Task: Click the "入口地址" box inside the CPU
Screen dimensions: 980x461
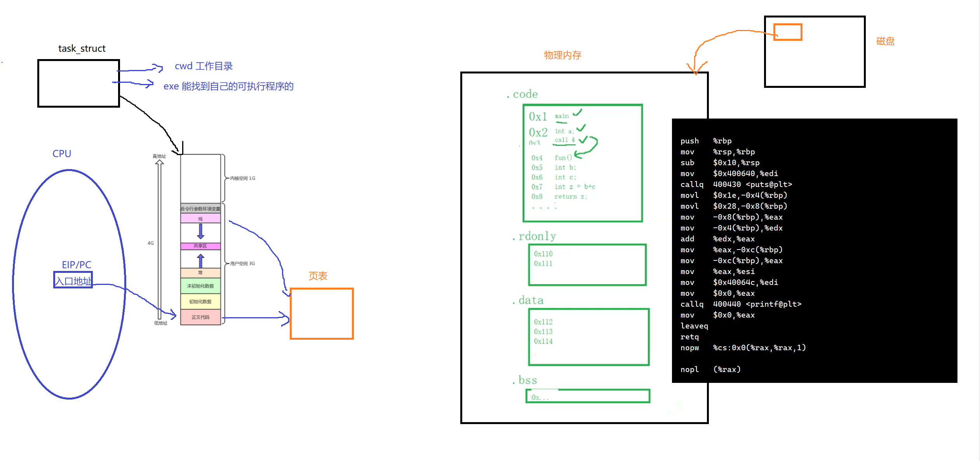Action: [73, 280]
